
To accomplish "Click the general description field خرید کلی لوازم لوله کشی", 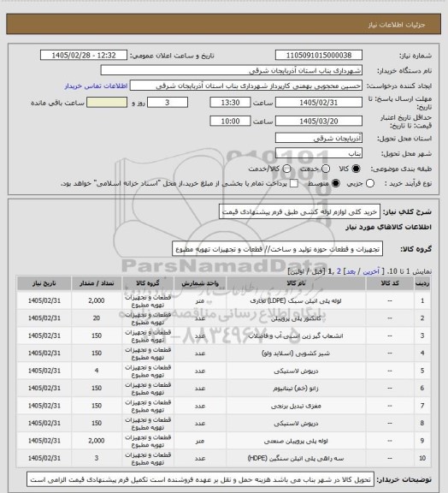I will pos(299,212).
